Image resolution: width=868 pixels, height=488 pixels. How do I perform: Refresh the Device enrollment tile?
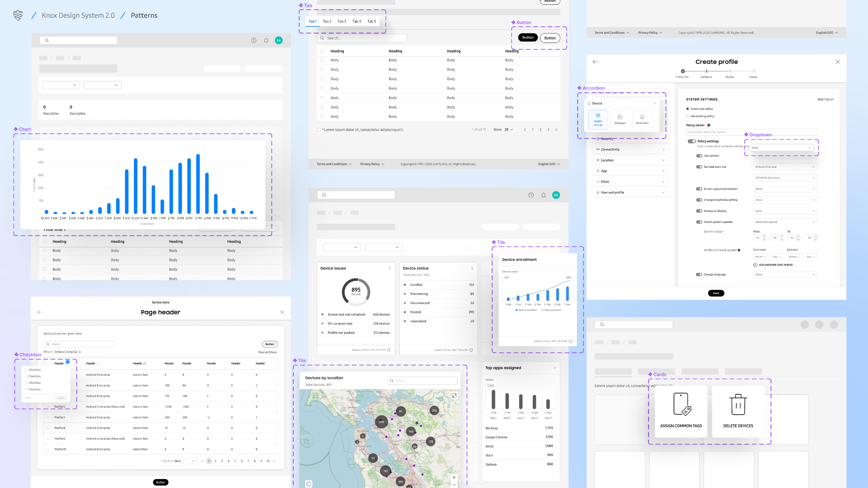570,341
